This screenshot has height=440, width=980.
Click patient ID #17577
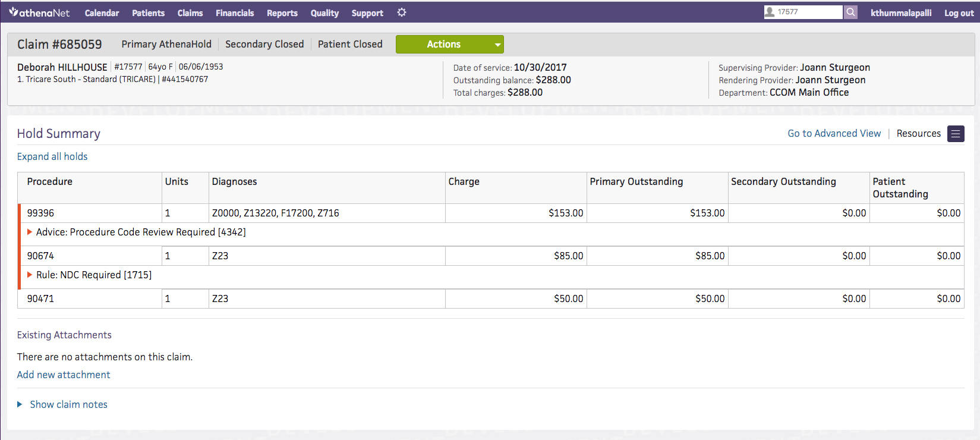(x=128, y=67)
